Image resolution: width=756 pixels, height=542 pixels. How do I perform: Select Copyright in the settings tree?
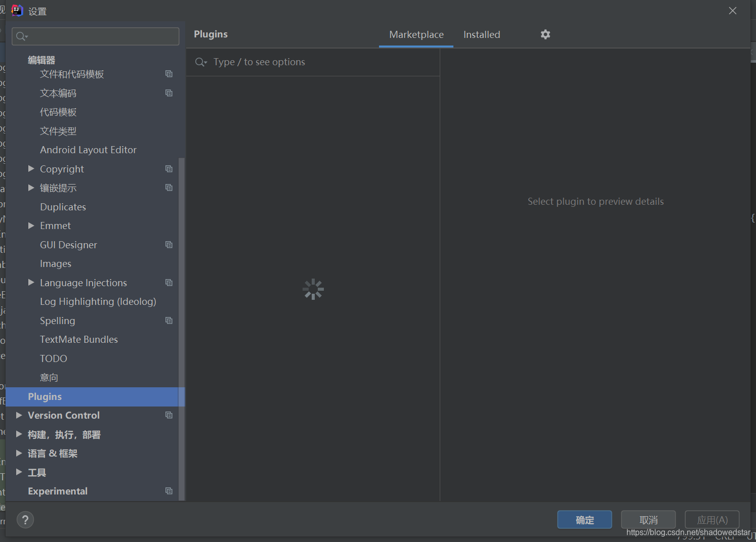point(62,169)
